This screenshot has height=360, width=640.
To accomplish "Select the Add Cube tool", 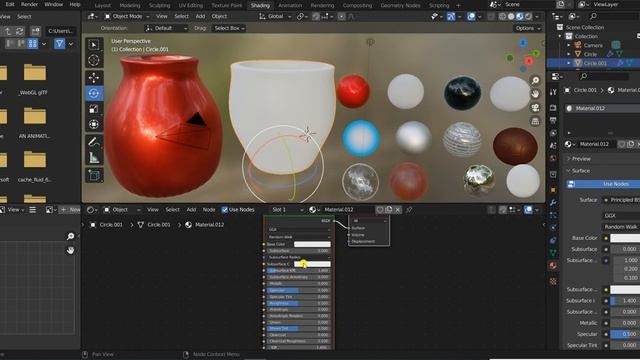I will point(93,176).
